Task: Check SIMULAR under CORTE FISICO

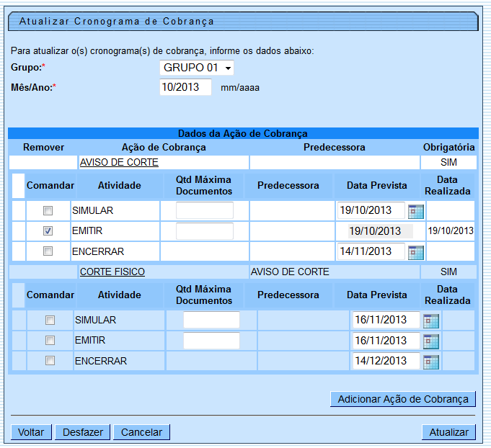Action: 50,321
